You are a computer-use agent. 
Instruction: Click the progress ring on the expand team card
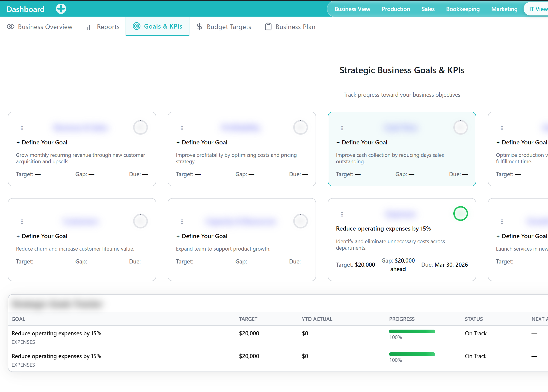point(300,221)
